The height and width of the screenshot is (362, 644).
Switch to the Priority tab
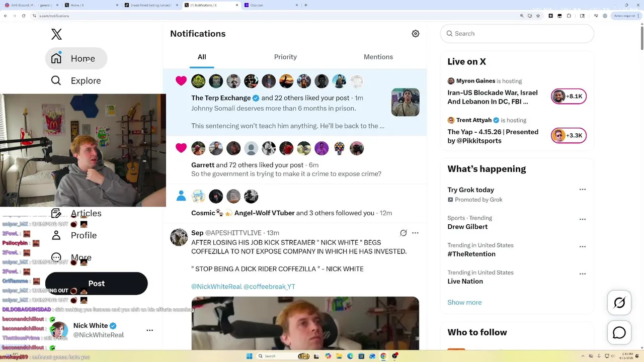[285, 57]
